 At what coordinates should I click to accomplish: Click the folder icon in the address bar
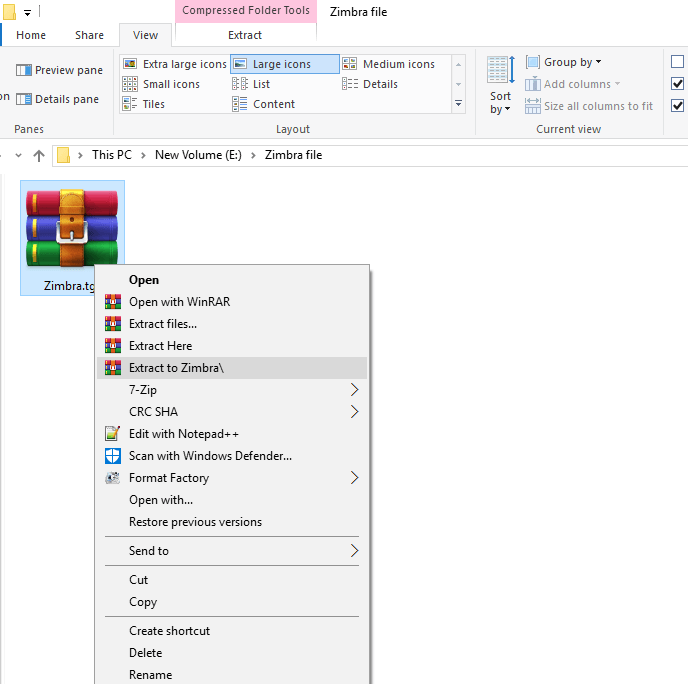coord(64,155)
